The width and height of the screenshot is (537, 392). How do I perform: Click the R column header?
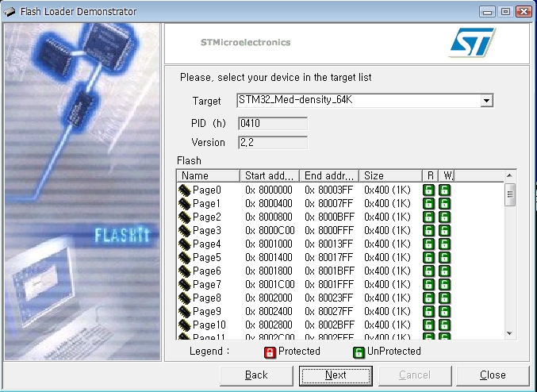[x=430, y=176]
